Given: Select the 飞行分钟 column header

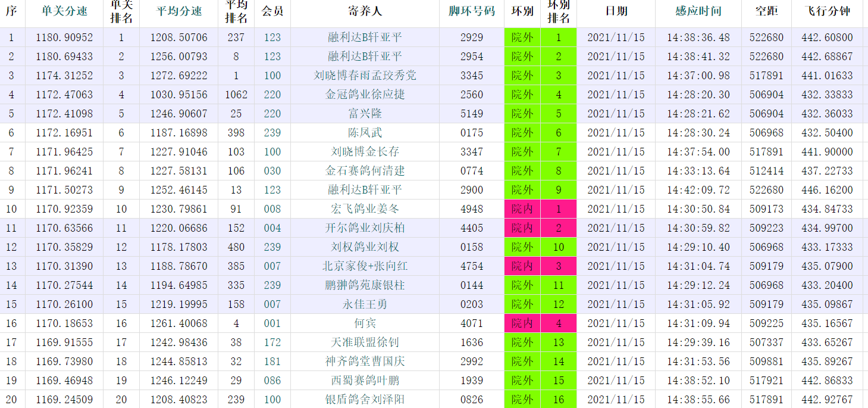Looking at the screenshot, I should [826, 11].
